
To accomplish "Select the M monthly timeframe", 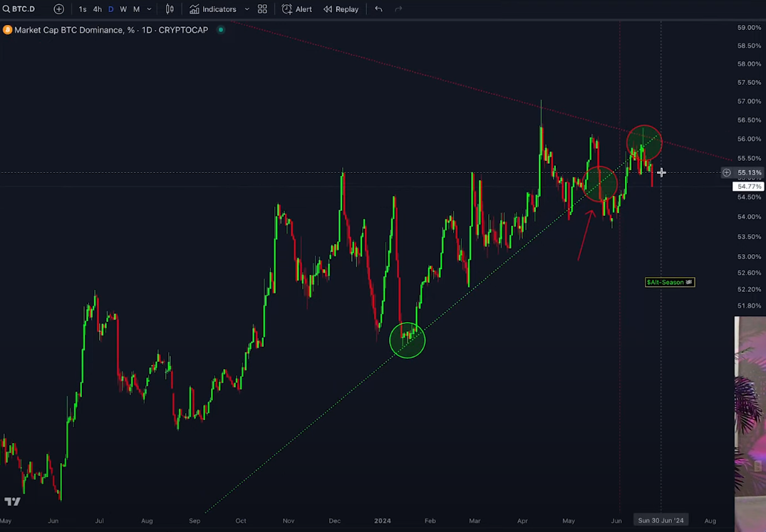I will click(x=136, y=9).
